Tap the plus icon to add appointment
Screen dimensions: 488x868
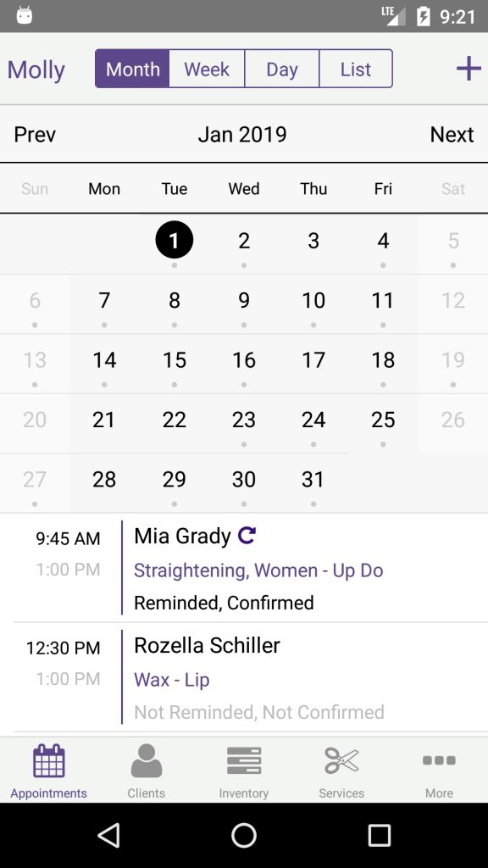[x=468, y=69]
